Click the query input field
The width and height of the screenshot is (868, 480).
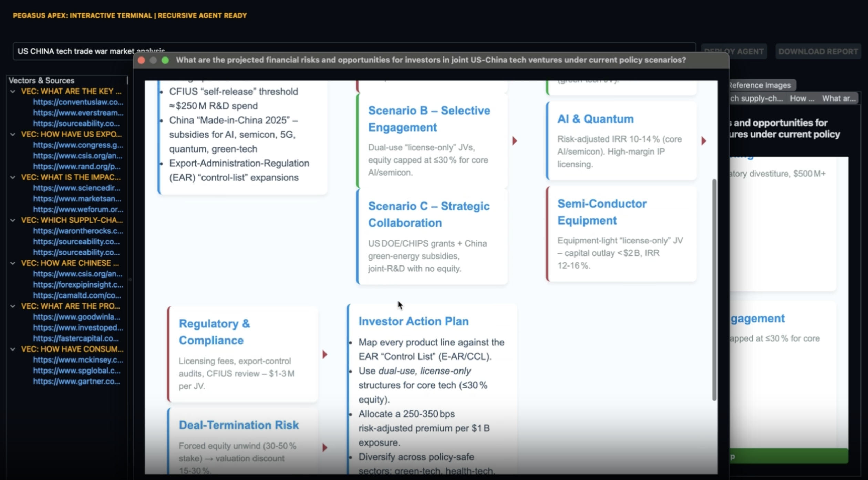[x=76, y=51]
